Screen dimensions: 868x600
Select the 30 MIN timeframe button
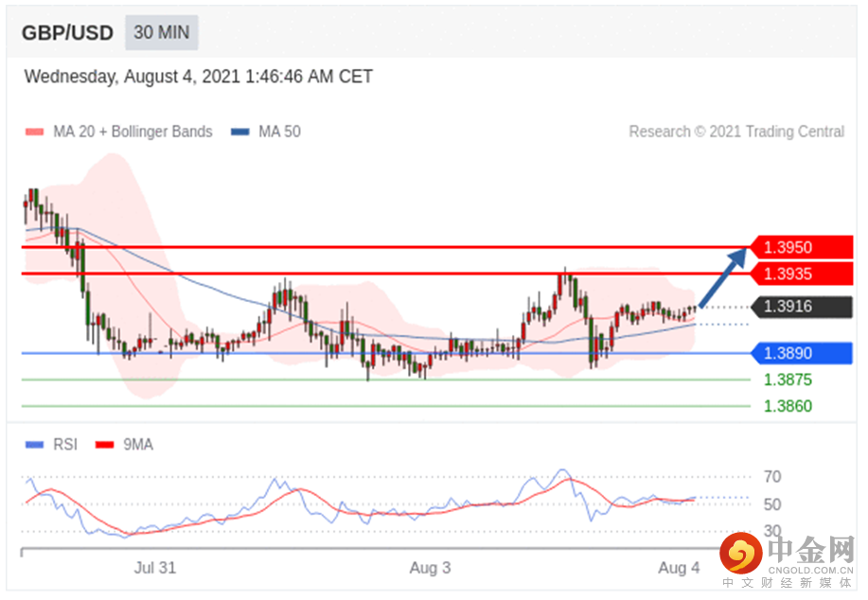pos(162,33)
